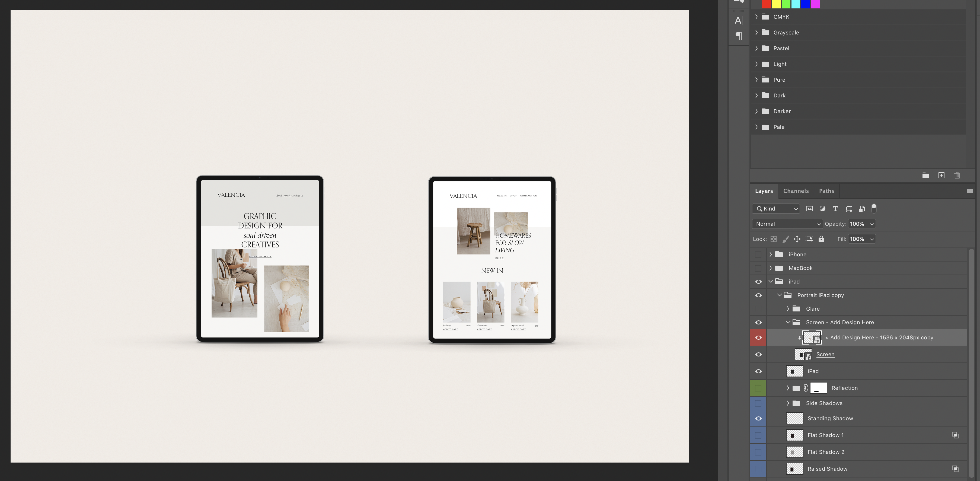Create new swatch with plus icon
Image resolution: width=980 pixels, height=481 pixels.
point(941,176)
